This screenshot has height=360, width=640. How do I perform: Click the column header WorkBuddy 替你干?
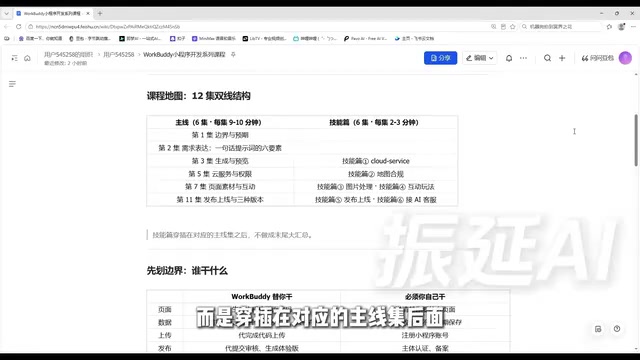[262, 297]
